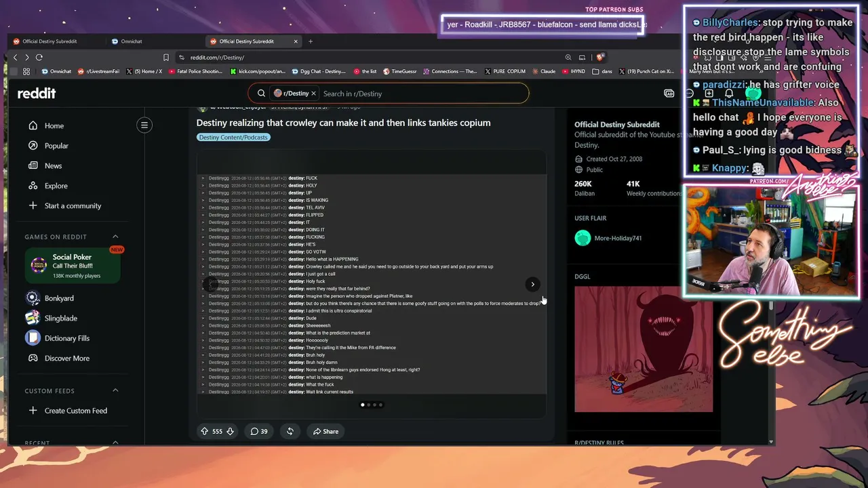
Task: Click the reddit logo
Action: click(x=37, y=94)
